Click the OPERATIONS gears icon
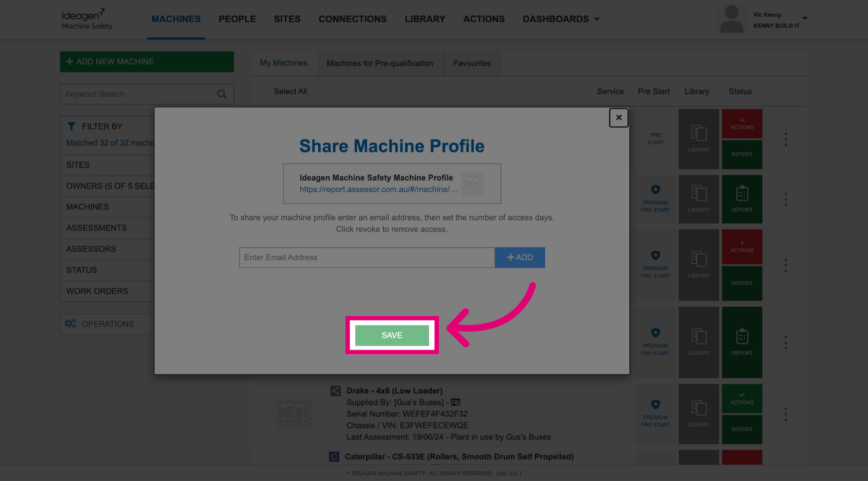This screenshot has height=481, width=868. click(71, 324)
